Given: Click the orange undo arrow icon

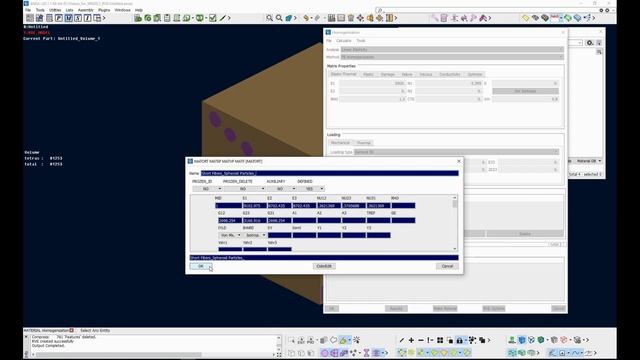Looking at the screenshot, I should [306, 18].
